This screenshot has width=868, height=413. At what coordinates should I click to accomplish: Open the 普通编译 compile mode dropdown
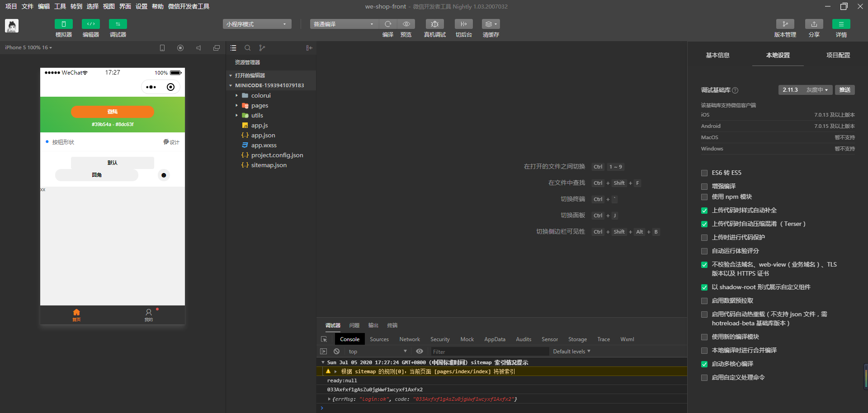click(x=344, y=24)
